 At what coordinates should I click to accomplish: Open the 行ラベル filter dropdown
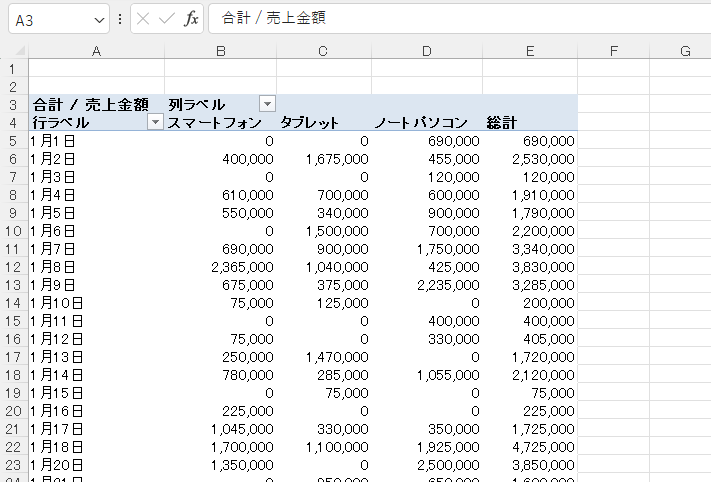coord(155,122)
